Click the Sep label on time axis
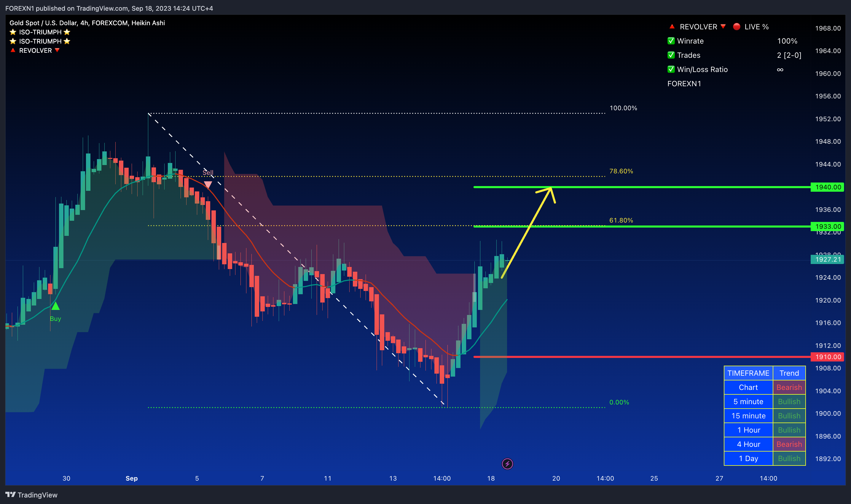Viewport: 851px width, 504px height. (x=132, y=479)
